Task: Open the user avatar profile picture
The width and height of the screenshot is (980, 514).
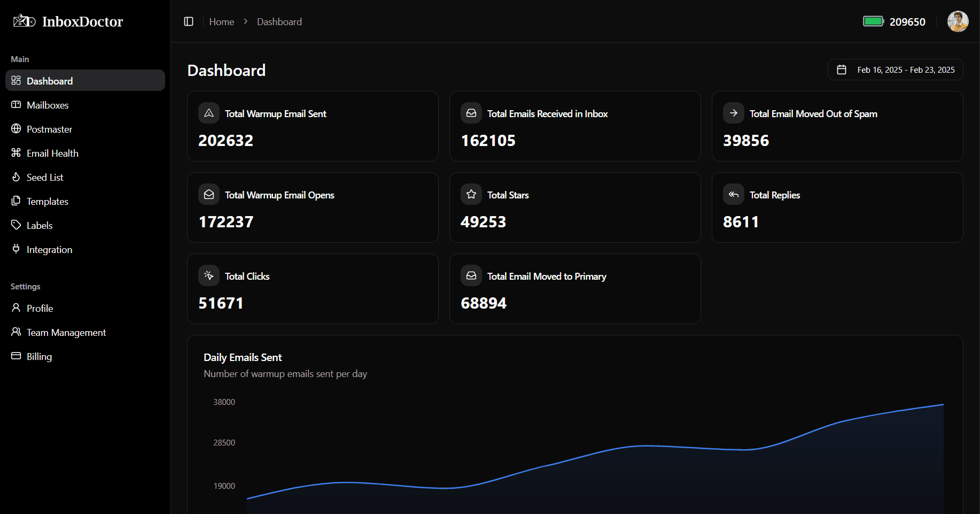Action: [x=958, y=21]
